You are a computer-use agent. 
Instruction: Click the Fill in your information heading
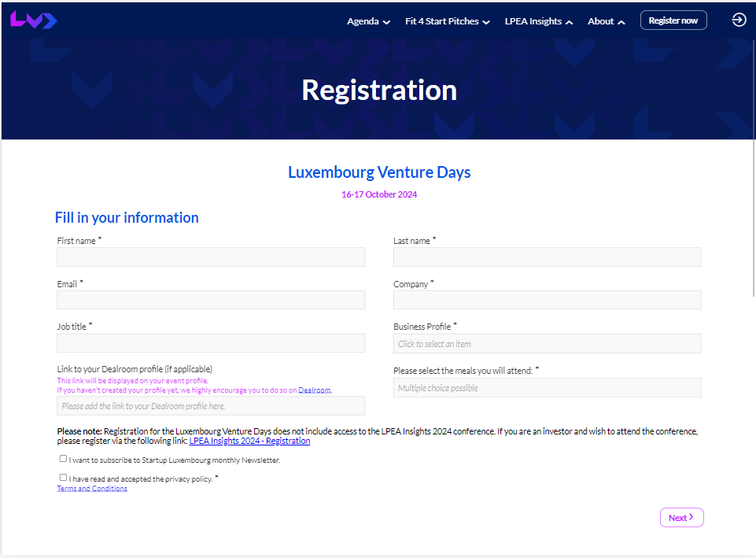[127, 217]
